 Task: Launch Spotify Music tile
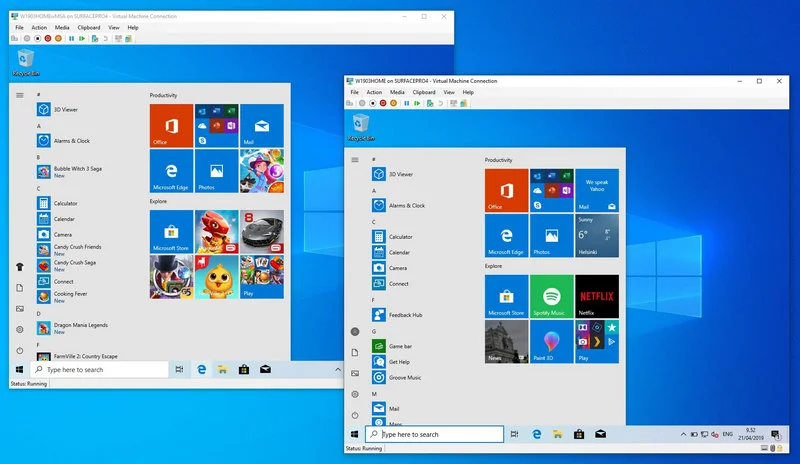pos(551,296)
